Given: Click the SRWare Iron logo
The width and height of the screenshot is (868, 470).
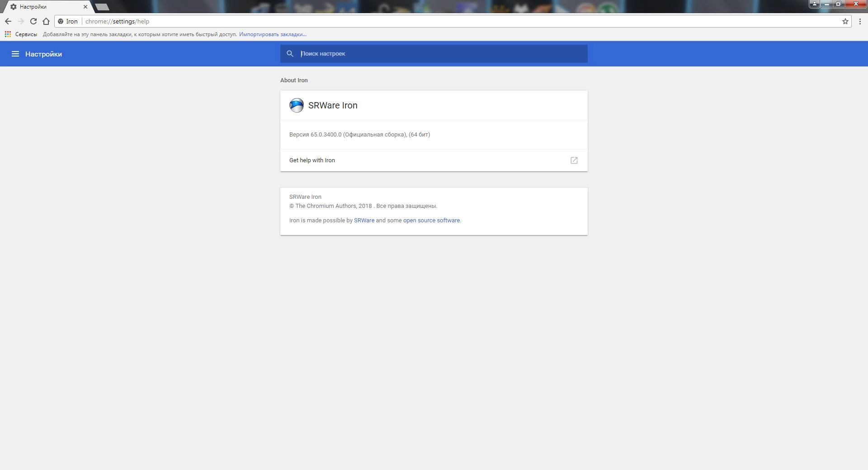Looking at the screenshot, I should [x=297, y=105].
